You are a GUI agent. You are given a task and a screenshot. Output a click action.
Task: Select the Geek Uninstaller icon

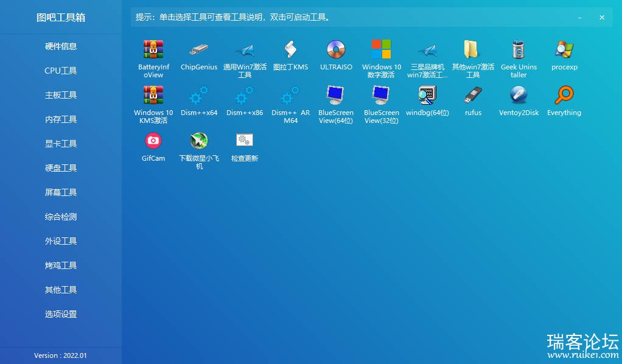519,49
